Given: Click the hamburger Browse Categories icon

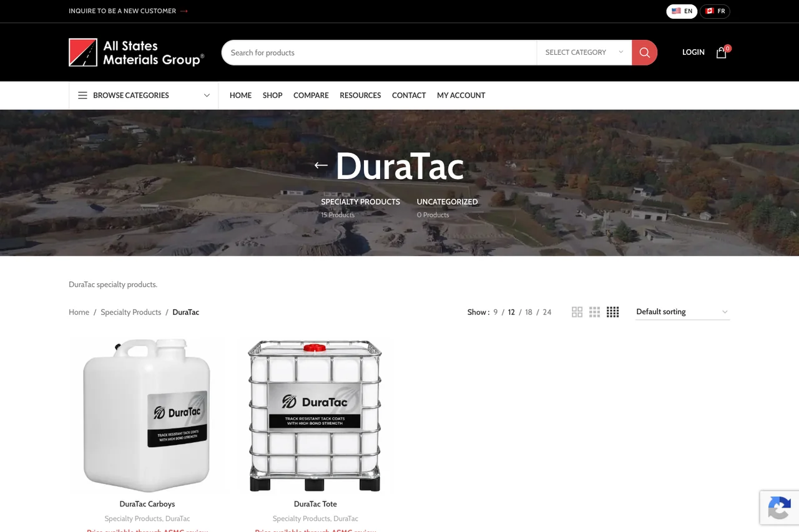Looking at the screenshot, I should (82, 95).
